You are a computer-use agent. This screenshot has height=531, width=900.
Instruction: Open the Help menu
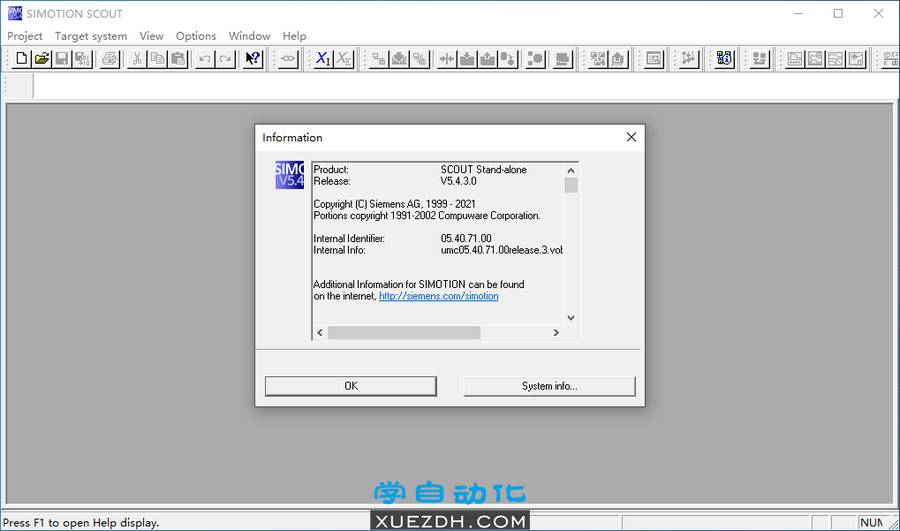(294, 36)
